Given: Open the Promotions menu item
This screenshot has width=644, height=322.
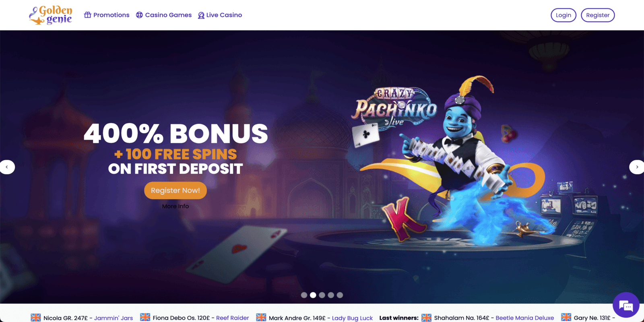Looking at the screenshot, I should tap(107, 15).
